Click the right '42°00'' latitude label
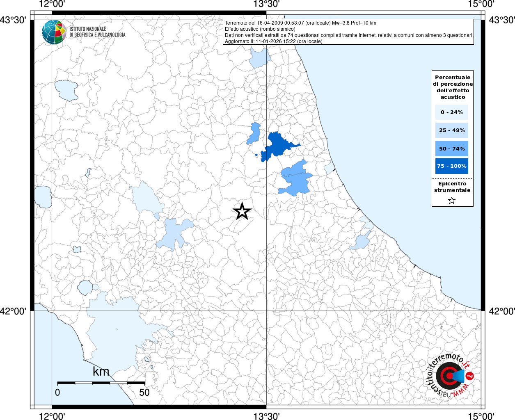Viewport: 515px width, 420px height. [501, 311]
